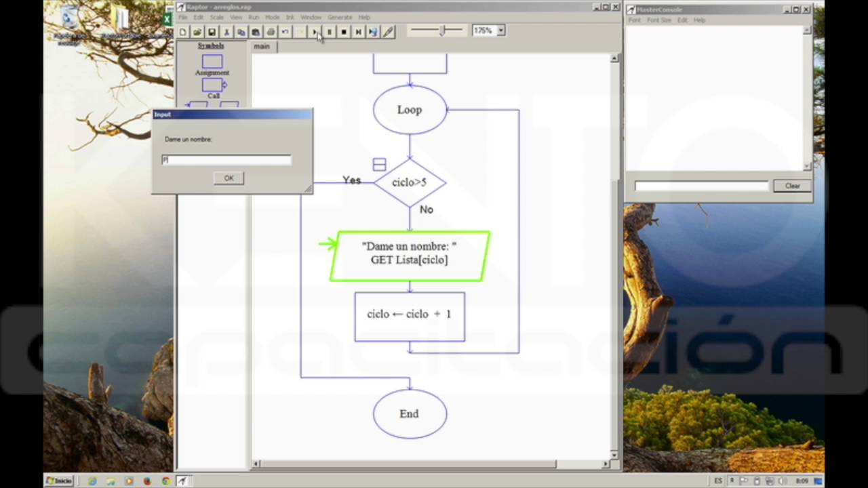The width and height of the screenshot is (868, 488).
Task: Select the GET Lista[ciclo] input shape
Action: coord(410,256)
